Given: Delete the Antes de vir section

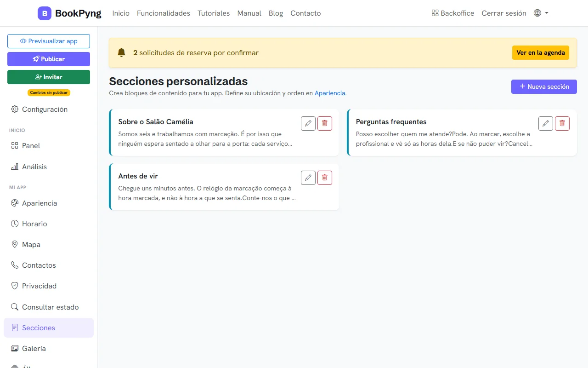Looking at the screenshot, I should [325, 178].
